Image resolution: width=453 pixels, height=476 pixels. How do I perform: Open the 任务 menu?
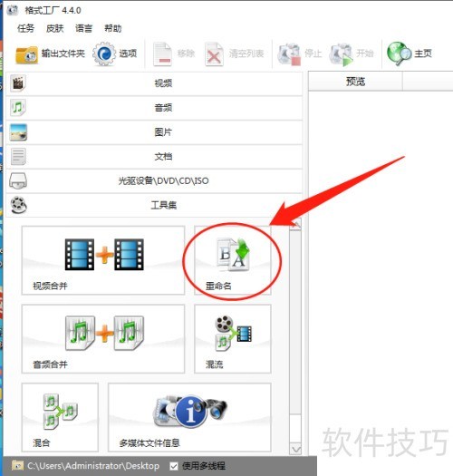[25, 28]
